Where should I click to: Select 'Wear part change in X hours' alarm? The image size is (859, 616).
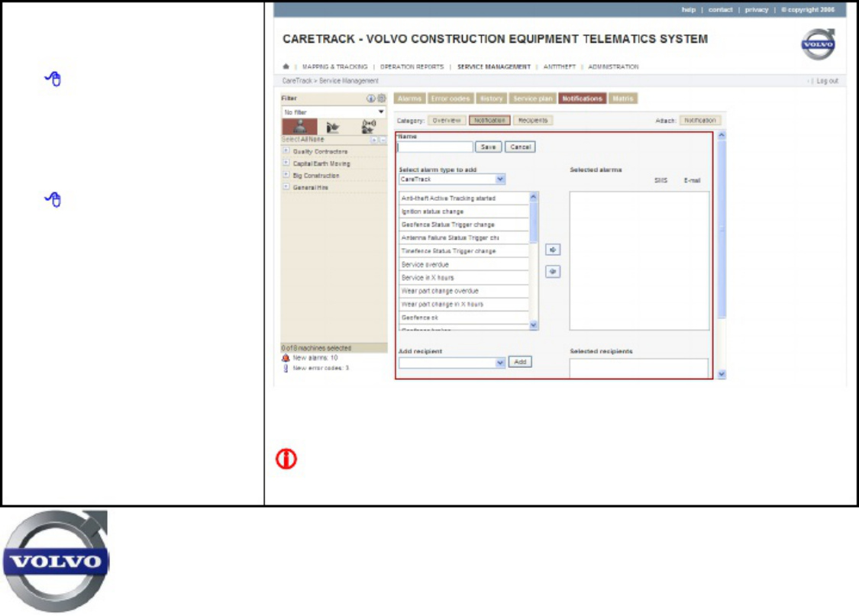point(463,304)
